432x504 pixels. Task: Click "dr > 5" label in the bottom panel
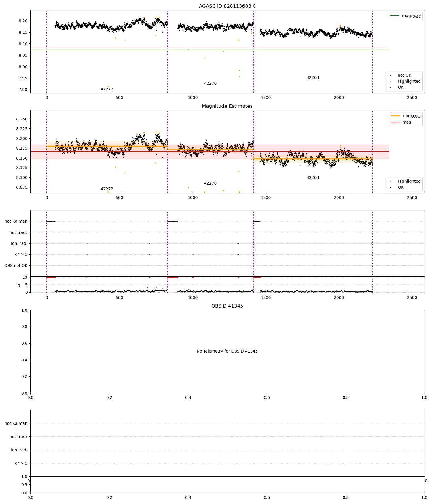pyautogui.click(x=21, y=463)
